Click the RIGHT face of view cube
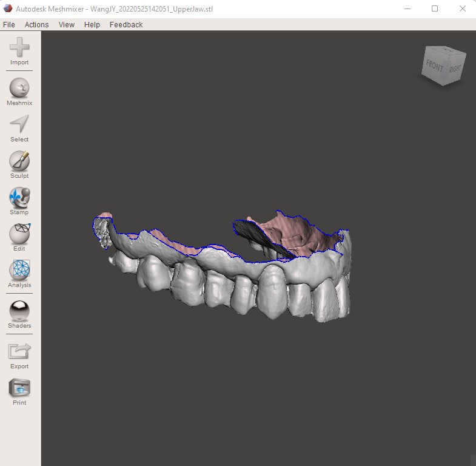 tap(455, 69)
